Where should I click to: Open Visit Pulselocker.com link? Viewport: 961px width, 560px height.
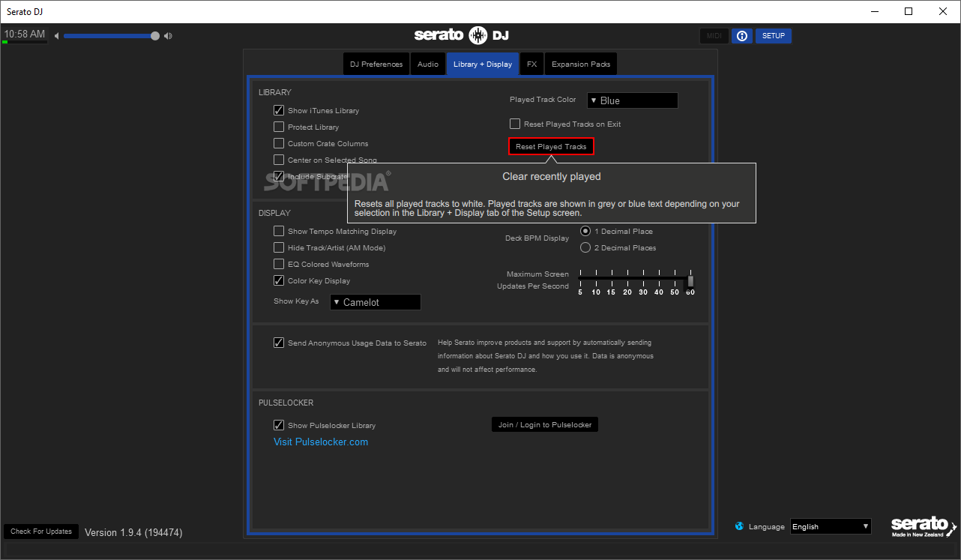(321, 442)
